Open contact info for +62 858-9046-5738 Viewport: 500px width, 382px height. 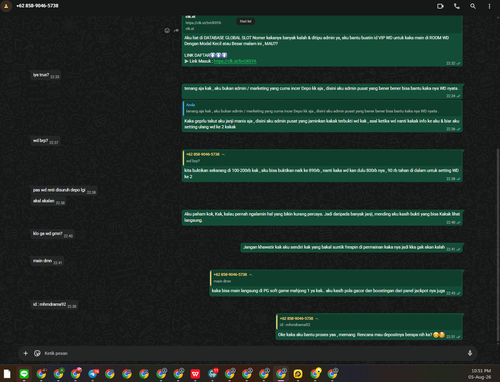37,6
